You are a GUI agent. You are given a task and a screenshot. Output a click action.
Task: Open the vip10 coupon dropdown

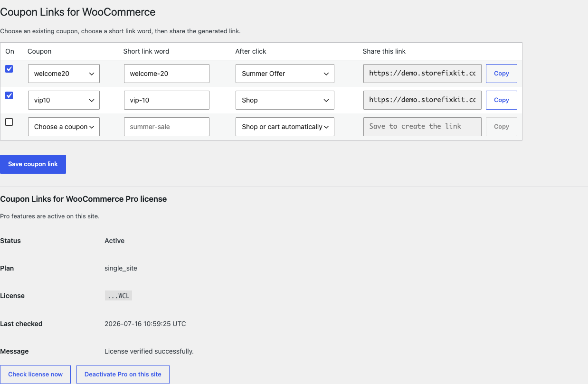coord(64,100)
